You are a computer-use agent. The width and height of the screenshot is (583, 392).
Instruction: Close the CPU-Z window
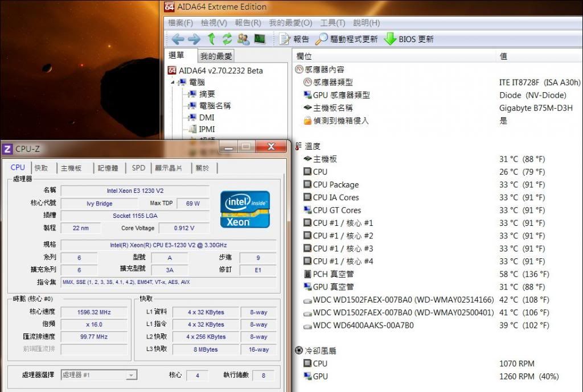(271, 147)
